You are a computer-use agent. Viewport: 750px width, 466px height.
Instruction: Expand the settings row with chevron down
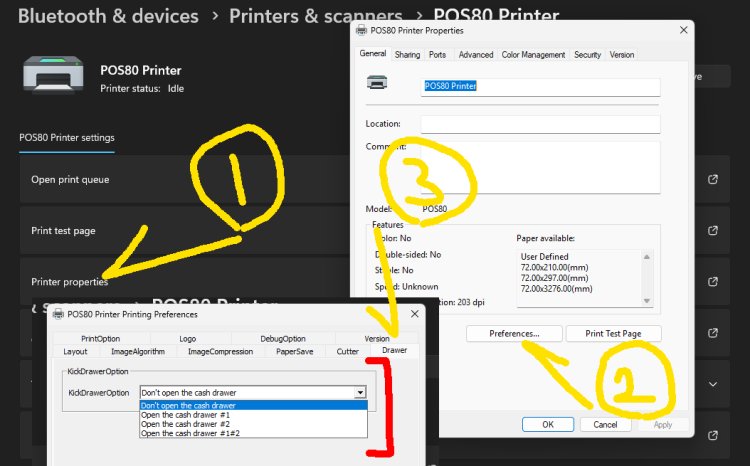(x=713, y=384)
